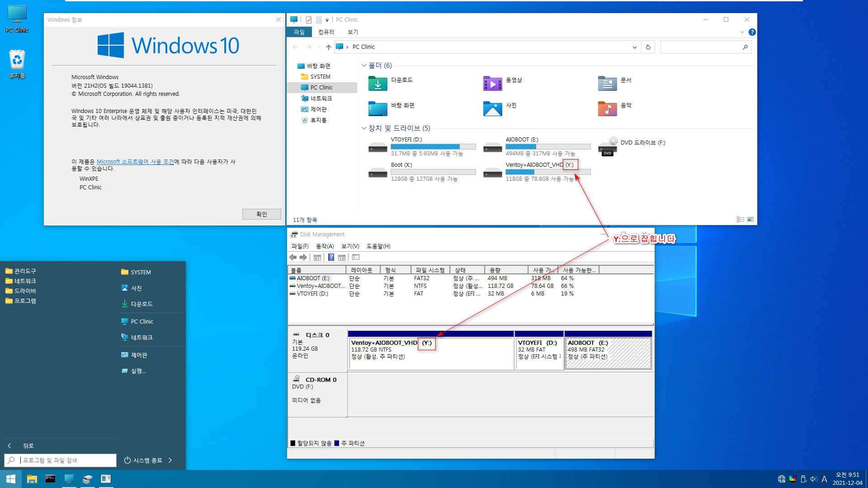Go up one level in Explorer
Screen dimensions: 868x488
pyautogui.click(x=329, y=47)
